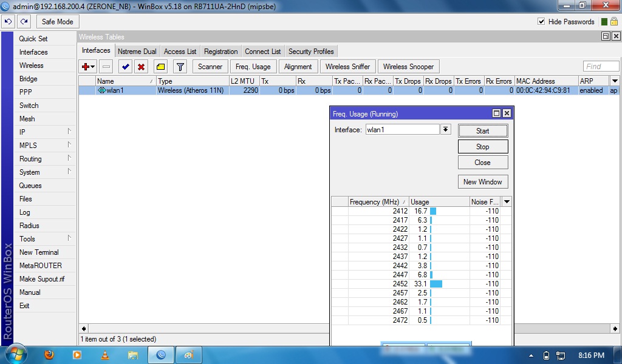Click the Stop button in Freq. Usage

pos(483,147)
